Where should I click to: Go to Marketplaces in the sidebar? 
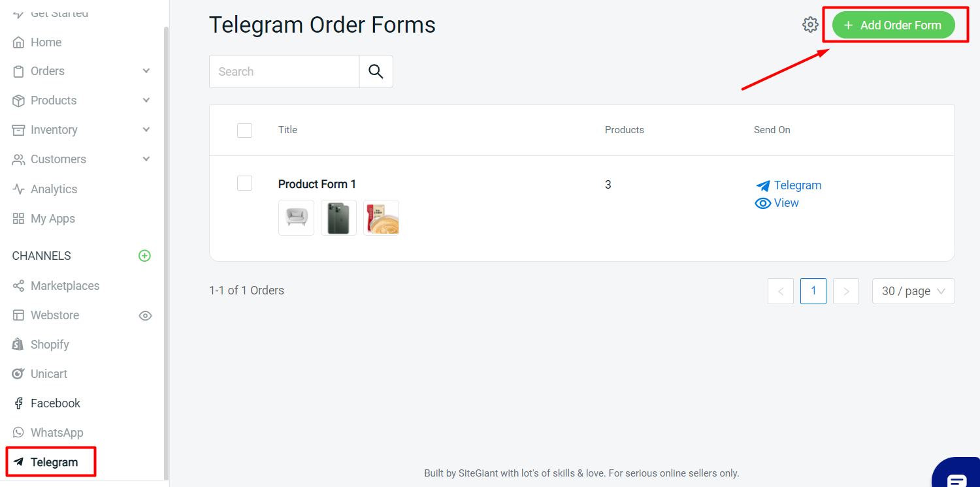(x=65, y=286)
